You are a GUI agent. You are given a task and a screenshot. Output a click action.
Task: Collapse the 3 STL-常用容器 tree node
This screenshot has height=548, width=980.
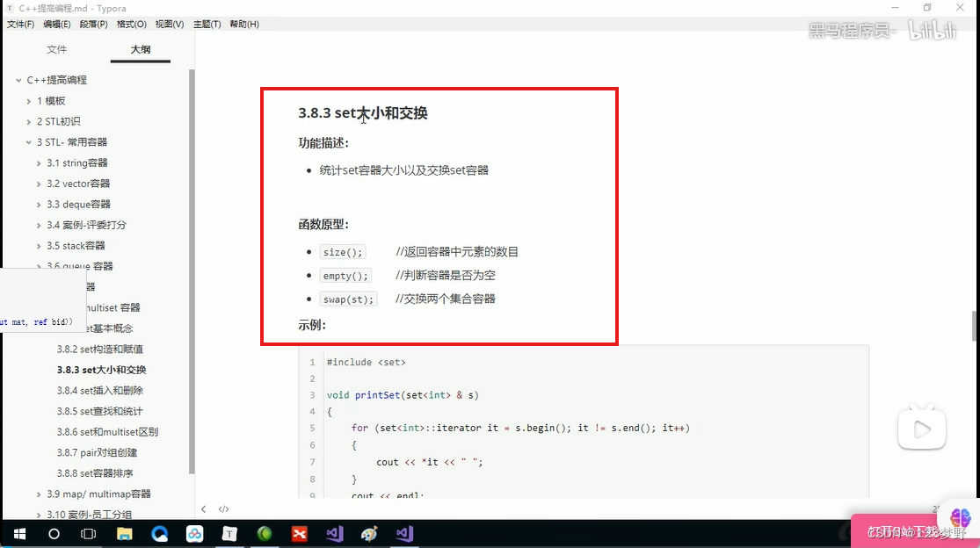pyautogui.click(x=29, y=141)
